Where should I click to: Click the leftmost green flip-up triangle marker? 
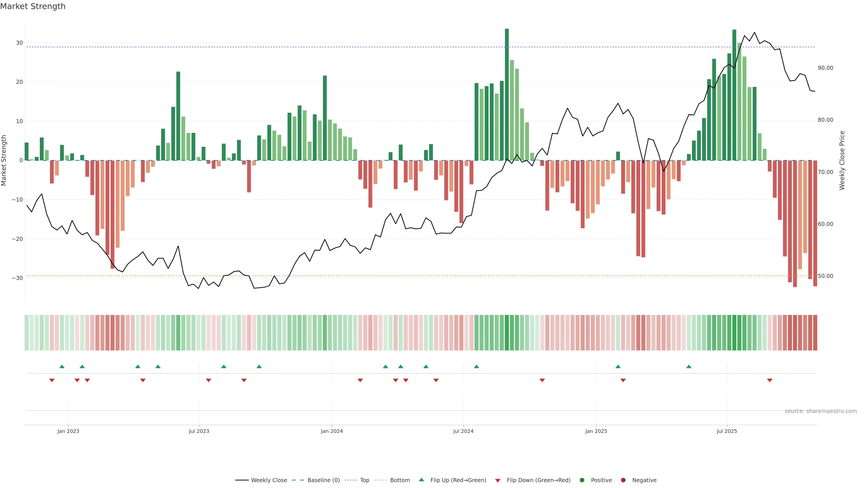(62, 366)
